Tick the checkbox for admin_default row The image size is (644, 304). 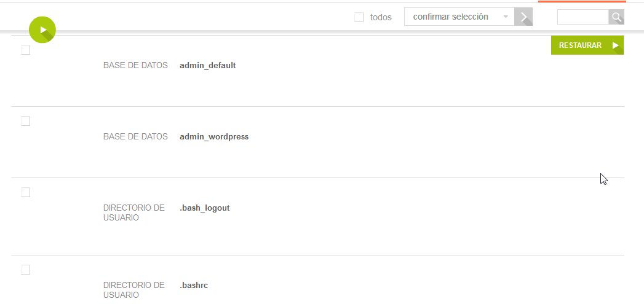click(25, 50)
